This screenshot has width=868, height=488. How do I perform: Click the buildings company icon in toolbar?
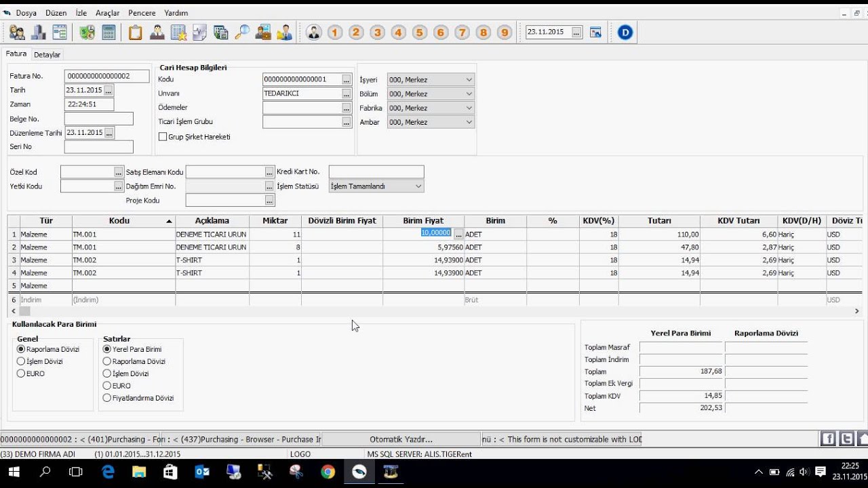coord(39,32)
